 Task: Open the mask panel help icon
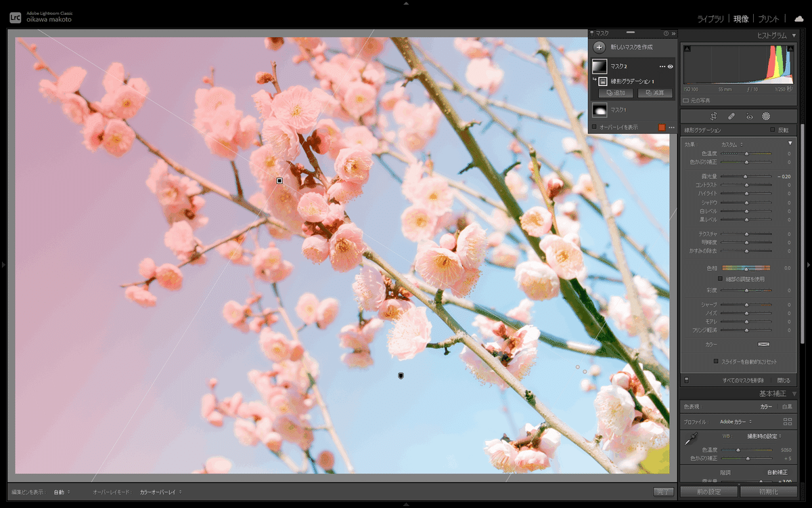click(666, 33)
